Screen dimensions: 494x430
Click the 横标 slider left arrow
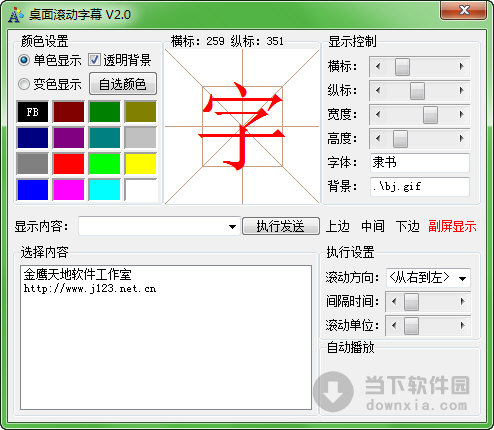click(378, 66)
